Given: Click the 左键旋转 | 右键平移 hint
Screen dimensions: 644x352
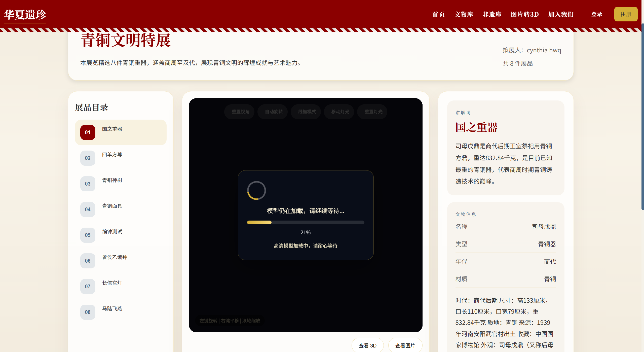Looking at the screenshot, I should click(230, 321).
